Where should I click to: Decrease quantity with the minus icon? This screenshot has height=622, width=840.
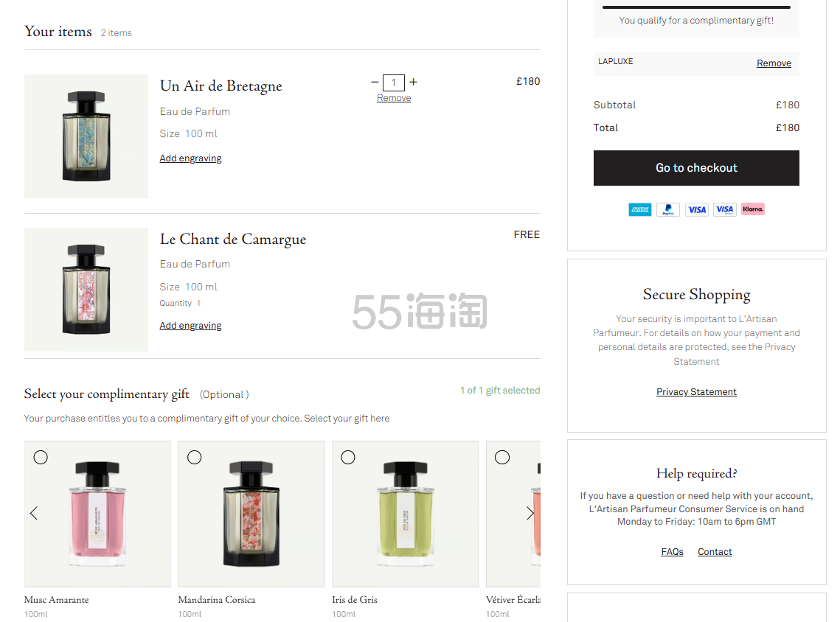tap(375, 82)
